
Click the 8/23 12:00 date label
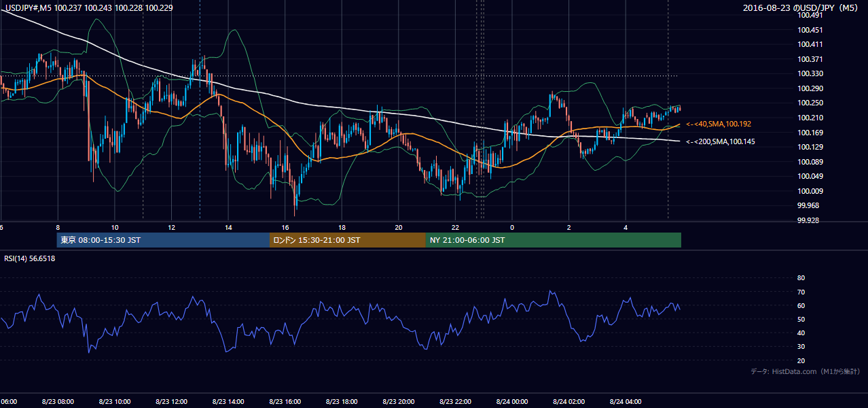171,401
